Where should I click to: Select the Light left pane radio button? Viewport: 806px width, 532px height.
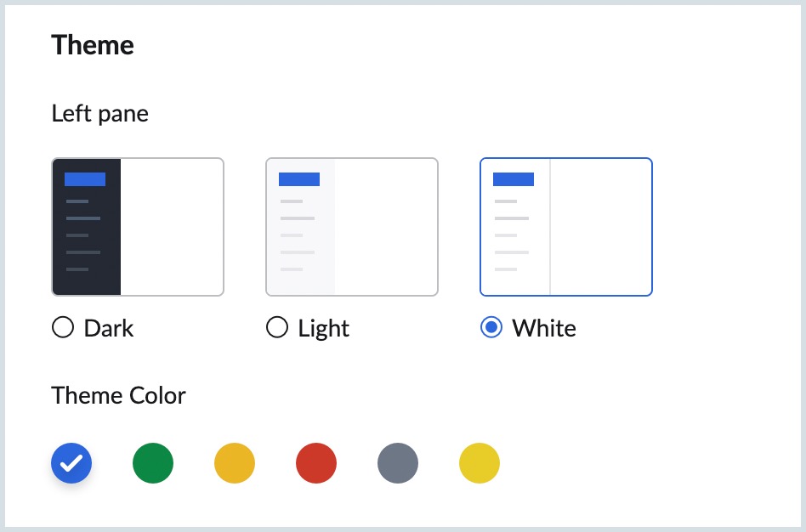(277, 328)
